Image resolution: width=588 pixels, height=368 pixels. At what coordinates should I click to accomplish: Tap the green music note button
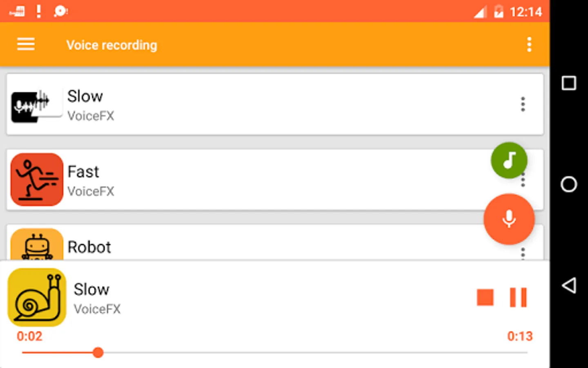509,160
